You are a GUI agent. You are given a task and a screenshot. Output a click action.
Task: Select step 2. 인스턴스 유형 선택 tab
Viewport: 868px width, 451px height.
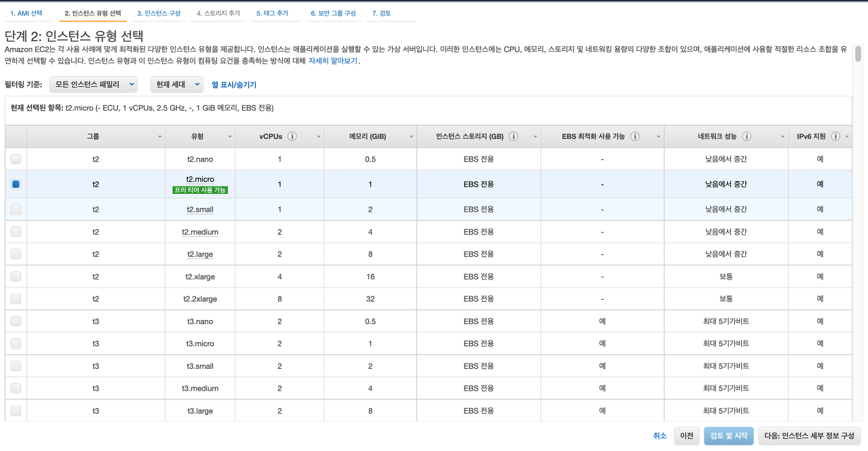click(93, 14)
